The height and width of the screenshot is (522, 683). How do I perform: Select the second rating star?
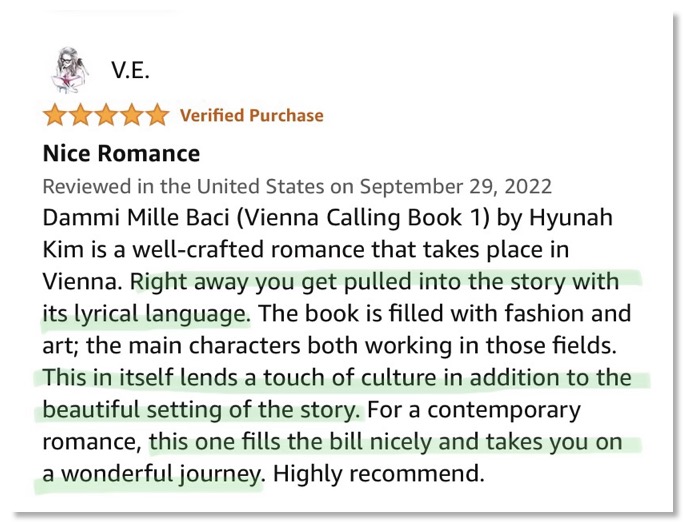80,115
